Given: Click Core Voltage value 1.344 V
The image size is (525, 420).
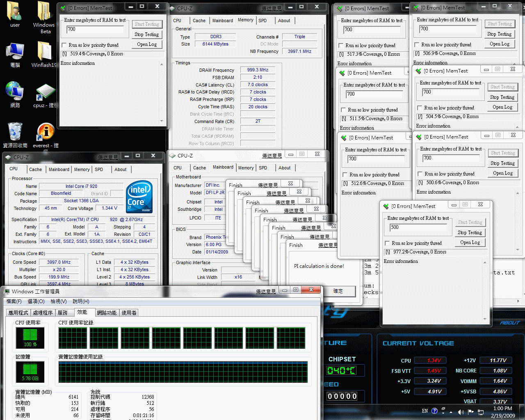Looking at the screenshot, I should [x=110, y=208].
